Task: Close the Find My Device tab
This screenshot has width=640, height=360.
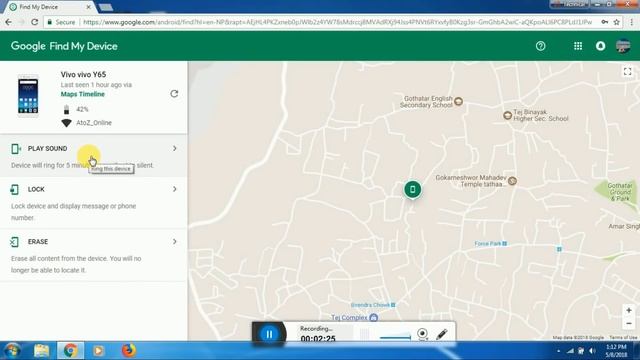Action: 89,7
